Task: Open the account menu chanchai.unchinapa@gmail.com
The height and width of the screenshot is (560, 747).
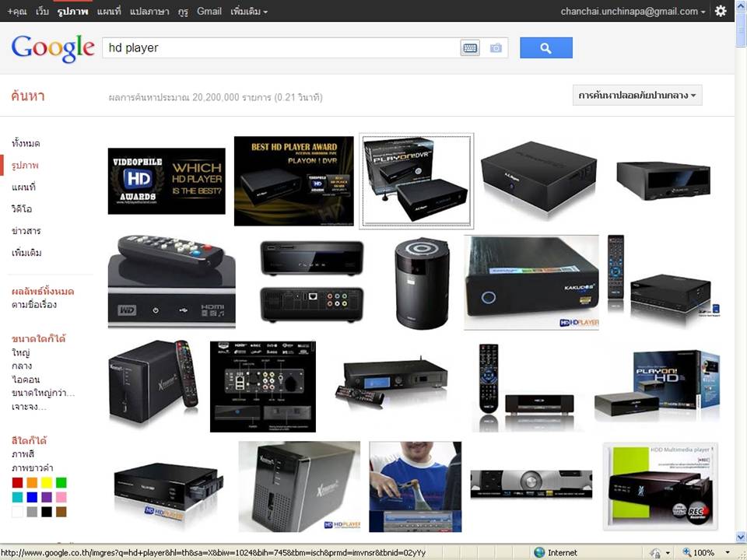Action: 633,12
